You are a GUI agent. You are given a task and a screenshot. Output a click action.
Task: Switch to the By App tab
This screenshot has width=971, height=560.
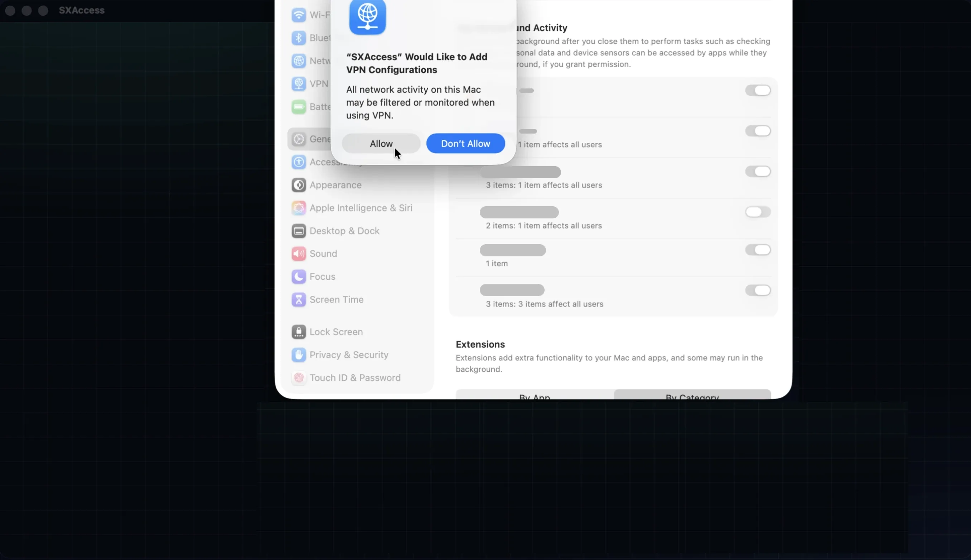pyautogui.click(x=535, y=395)
